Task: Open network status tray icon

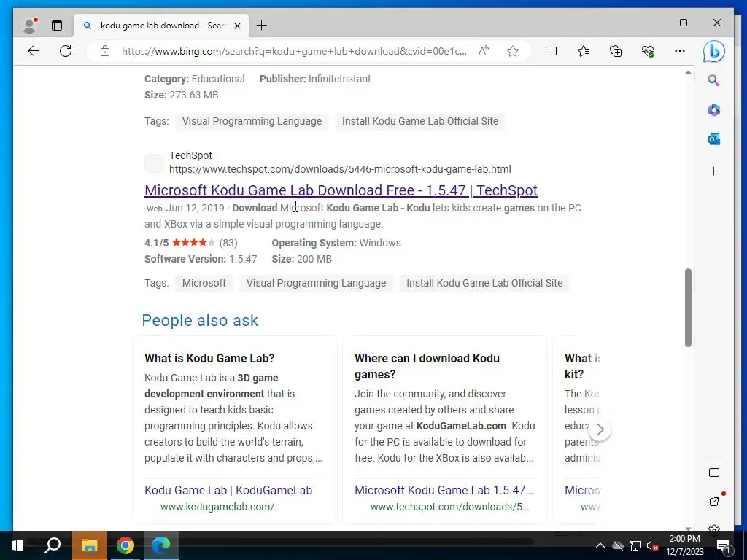Action: tap(635, 545)
